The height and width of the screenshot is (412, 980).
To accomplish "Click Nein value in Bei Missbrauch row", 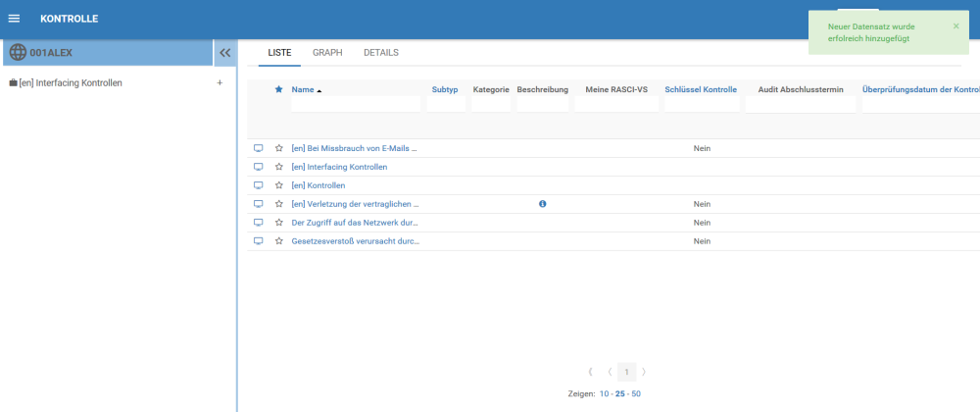I will tap(702, 148).
